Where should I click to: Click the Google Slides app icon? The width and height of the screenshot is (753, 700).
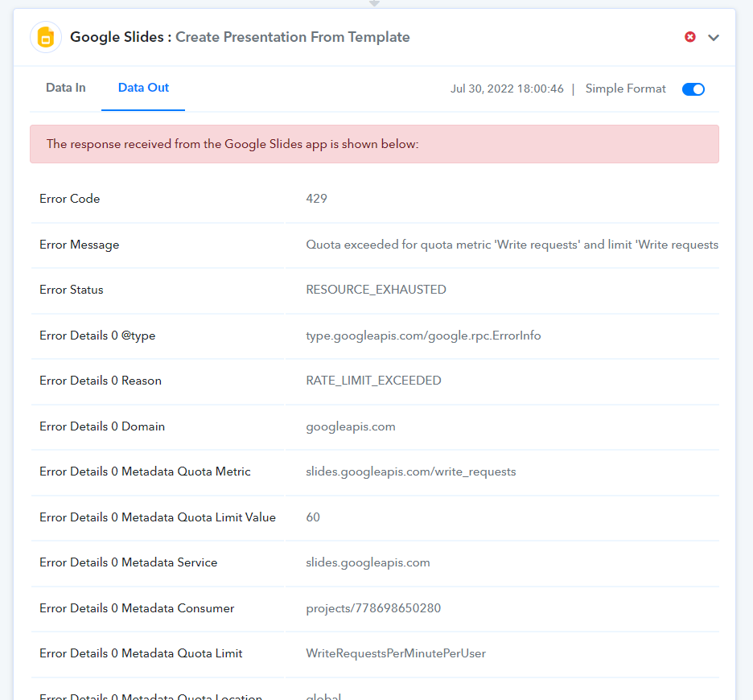[x=46, y=37]
